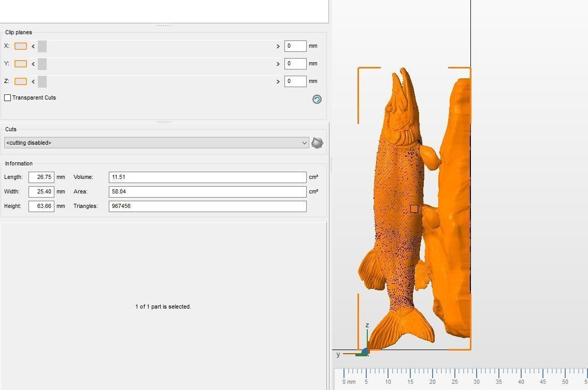Click the Volume field showing 11.51
Viewport: 588px width, 390px height.
[x=207, y=177]
